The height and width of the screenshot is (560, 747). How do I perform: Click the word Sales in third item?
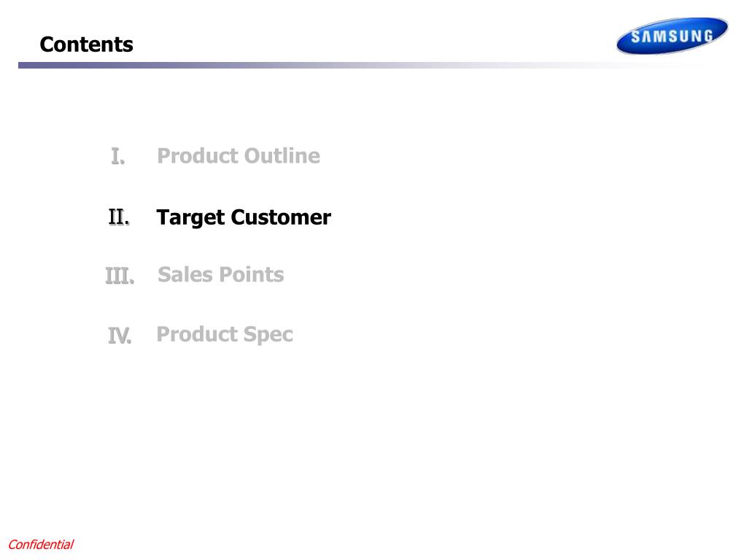[x=185, y=274]
